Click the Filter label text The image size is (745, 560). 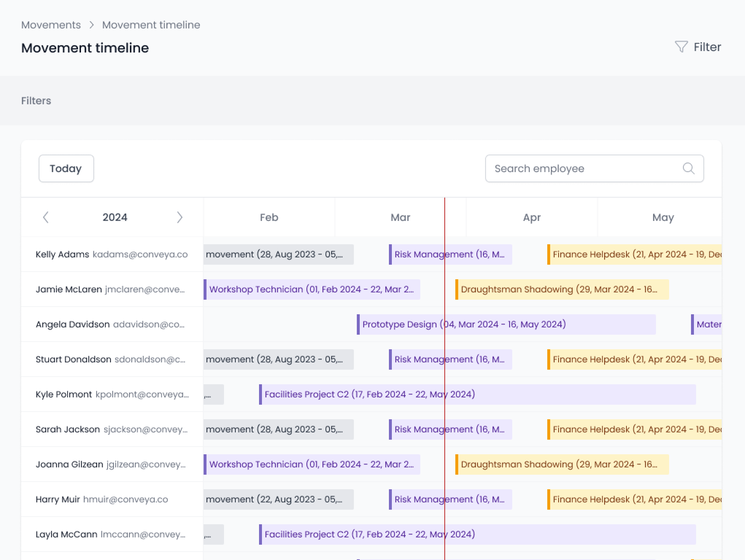click(x=707, y=47)
